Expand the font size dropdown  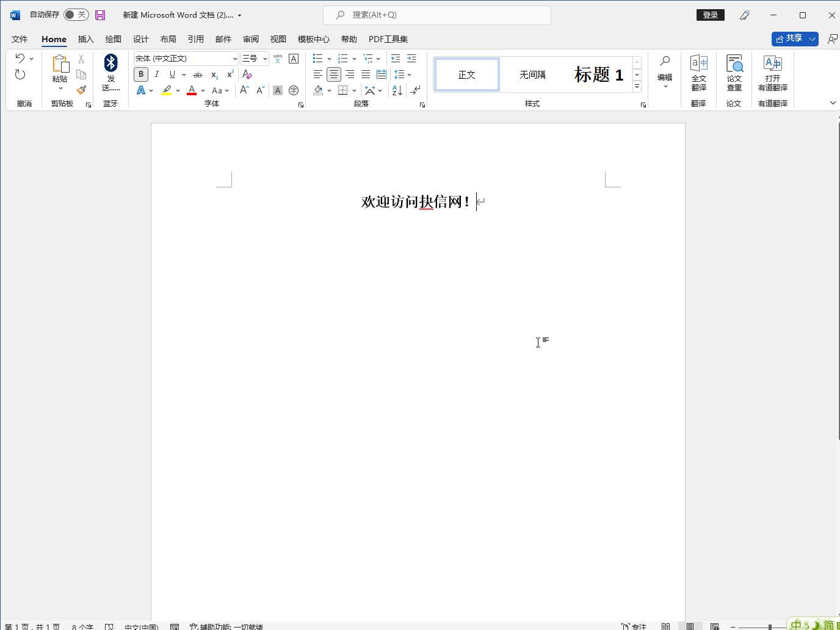click(x=265, y=59)
